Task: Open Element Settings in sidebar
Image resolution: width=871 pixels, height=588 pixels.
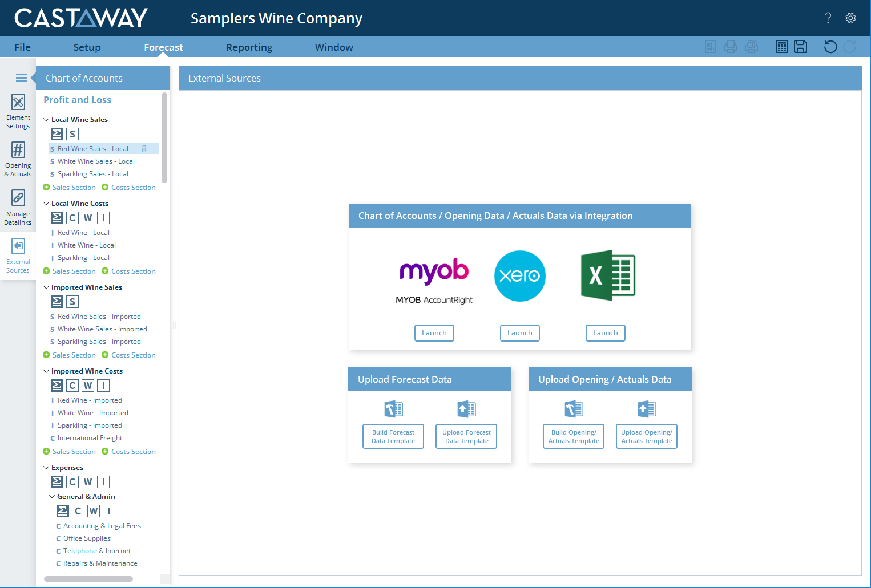Action: pos(18,112)
